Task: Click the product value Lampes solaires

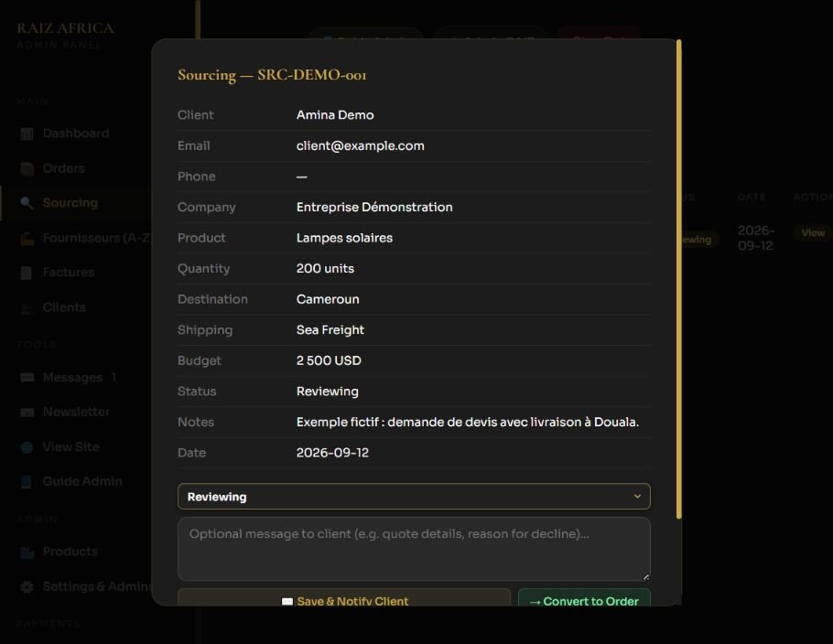Action: coord(344,238)
